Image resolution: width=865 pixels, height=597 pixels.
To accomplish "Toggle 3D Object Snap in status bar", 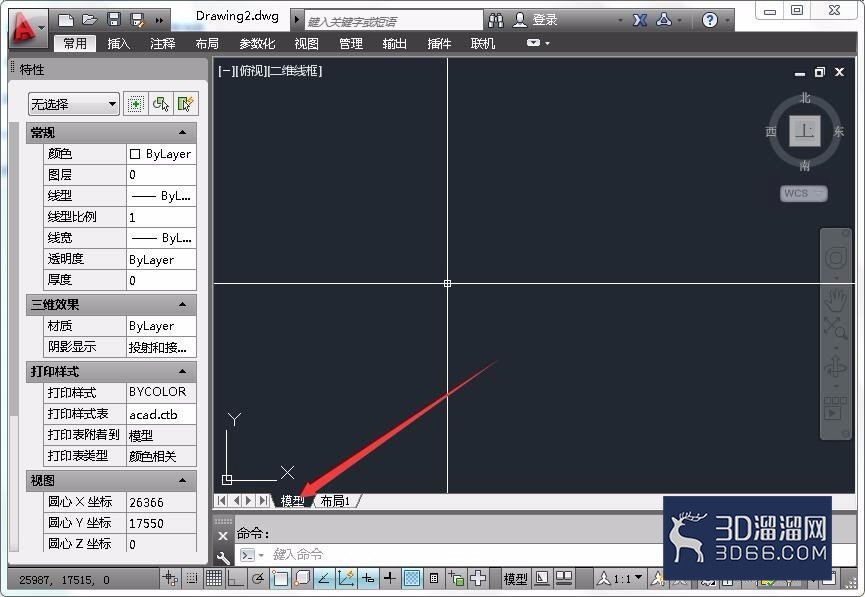I will [x=302, y=578].
